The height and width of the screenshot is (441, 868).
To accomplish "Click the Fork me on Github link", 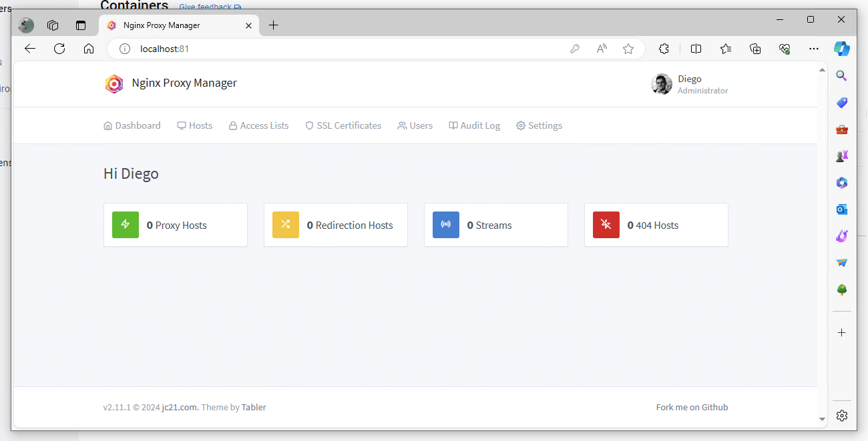I will click(692, 407).
